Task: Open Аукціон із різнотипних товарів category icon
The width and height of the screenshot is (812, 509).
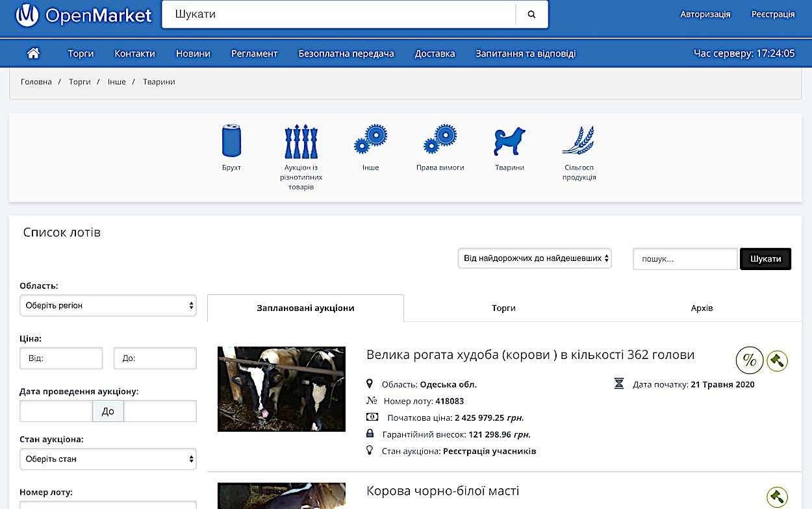Action: (x=301, y=141)
